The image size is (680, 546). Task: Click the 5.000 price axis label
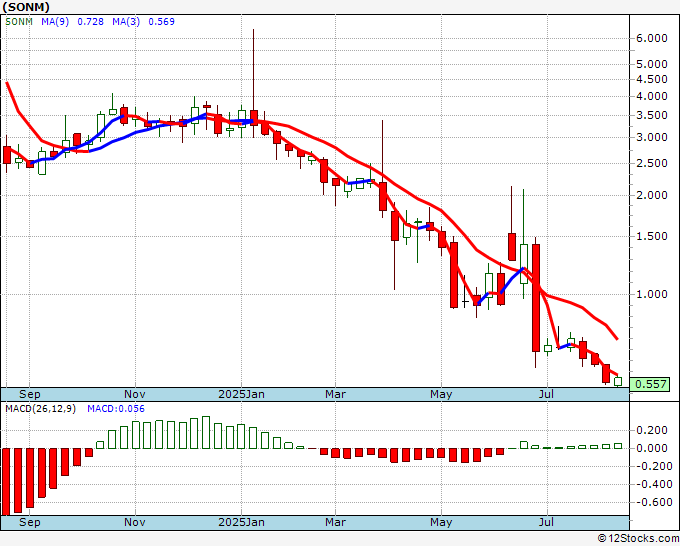pos(651,64)
